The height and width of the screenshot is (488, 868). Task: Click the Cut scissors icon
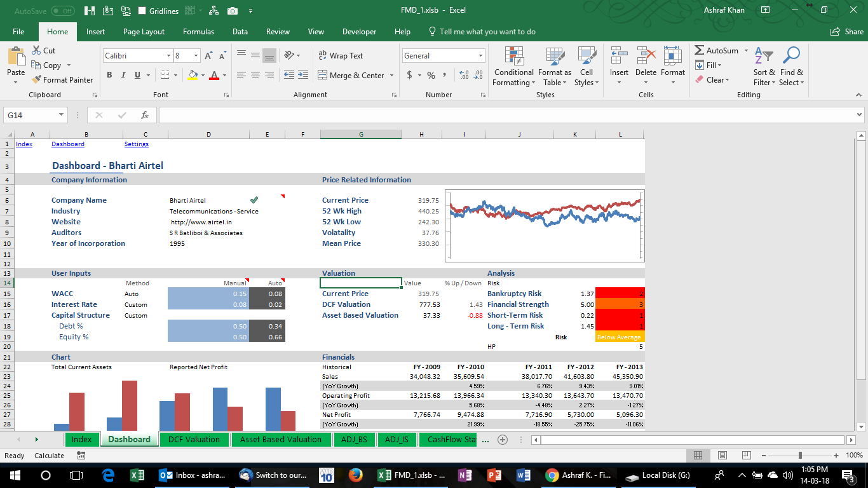36,51
